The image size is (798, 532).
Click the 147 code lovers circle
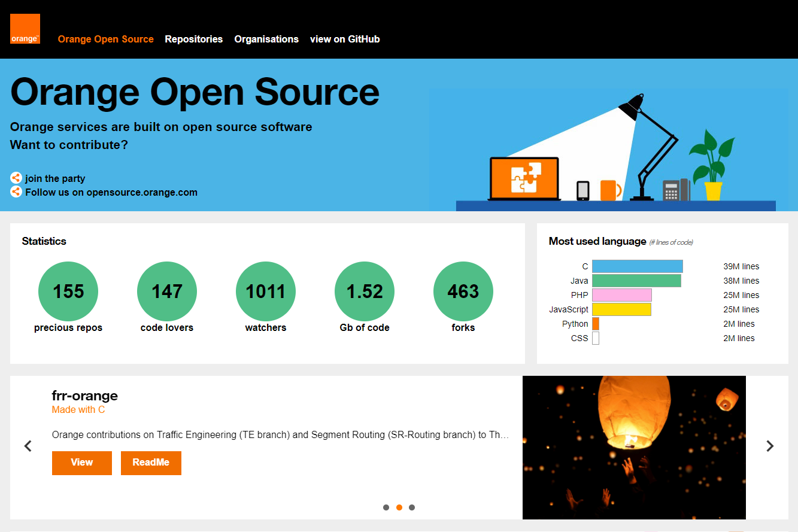point(167,291)
